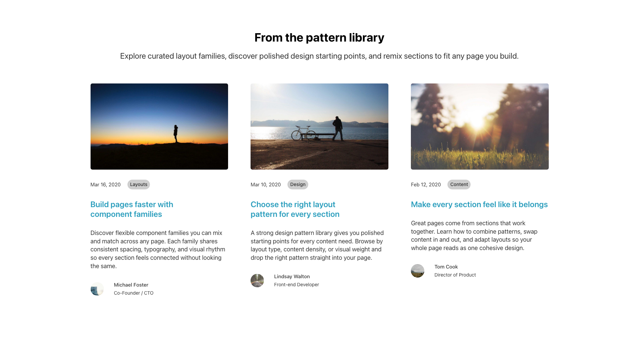
Task: Click the Feb 12, 2020 date
Action: 426,185
